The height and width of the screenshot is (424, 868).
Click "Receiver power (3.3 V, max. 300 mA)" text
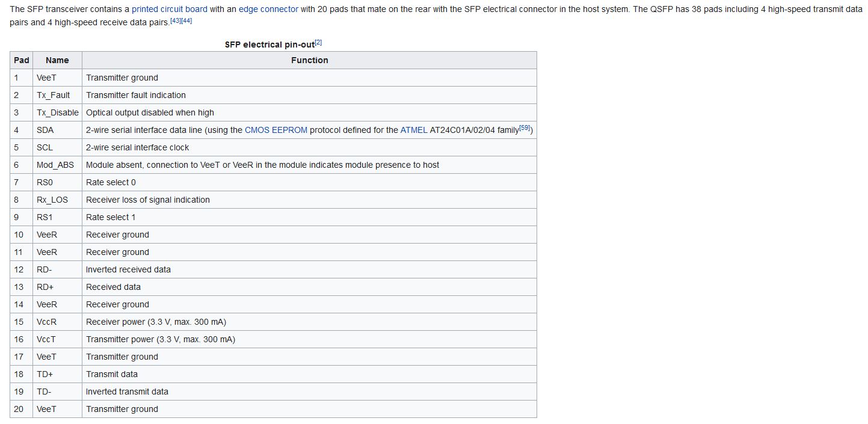pos(156,322)
